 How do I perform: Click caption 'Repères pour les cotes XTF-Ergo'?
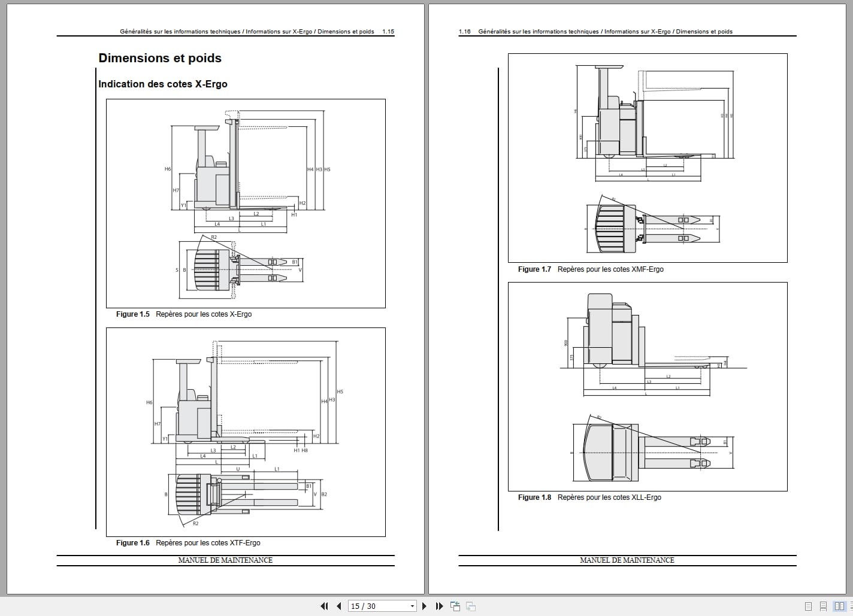[x=208, y=543]
